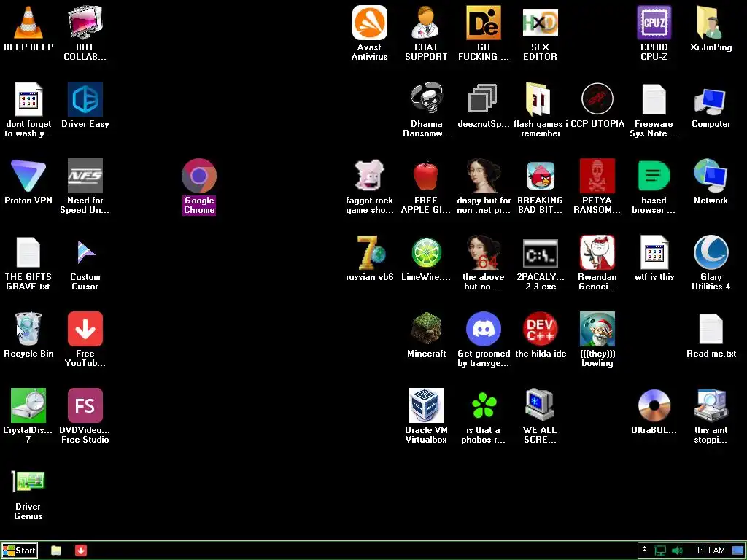
Task: Select the FREE APPLE red apple icon
Action: pyautogui.click(x=426, y=176)
